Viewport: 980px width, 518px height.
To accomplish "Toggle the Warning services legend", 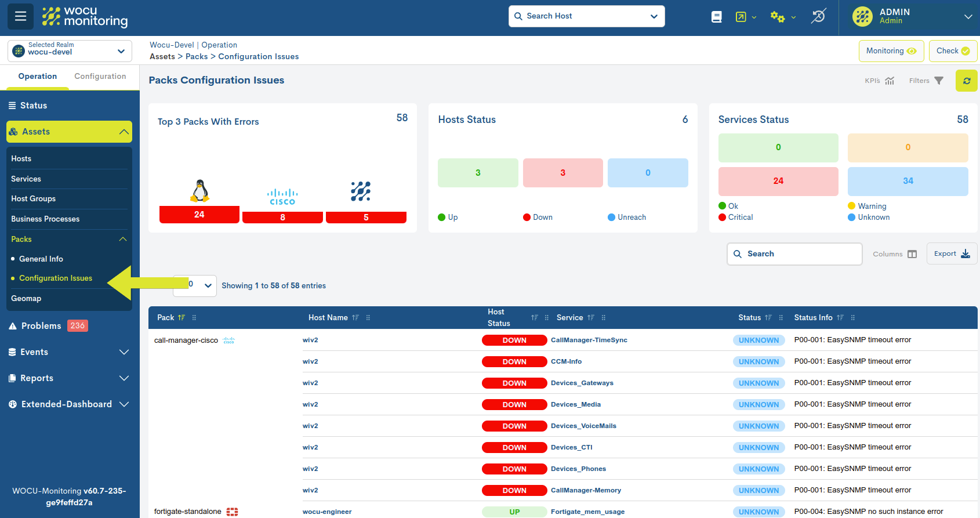I will (x=867, y=207).
